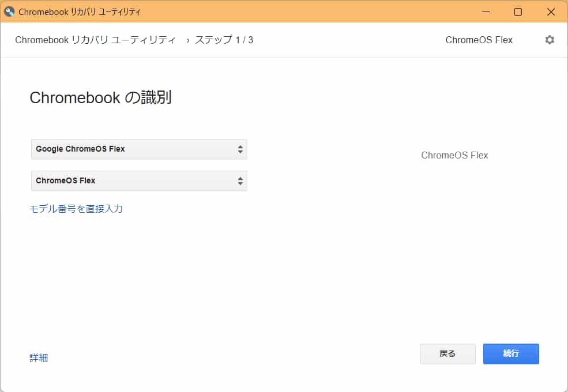The width and height of the screenshot is (568, 392).
Task: Open settings via the gear icon
Action: point(550,40)
